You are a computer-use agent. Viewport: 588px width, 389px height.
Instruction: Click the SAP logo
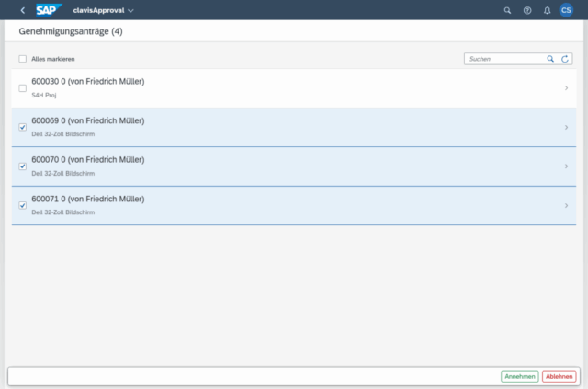point(49,10)
